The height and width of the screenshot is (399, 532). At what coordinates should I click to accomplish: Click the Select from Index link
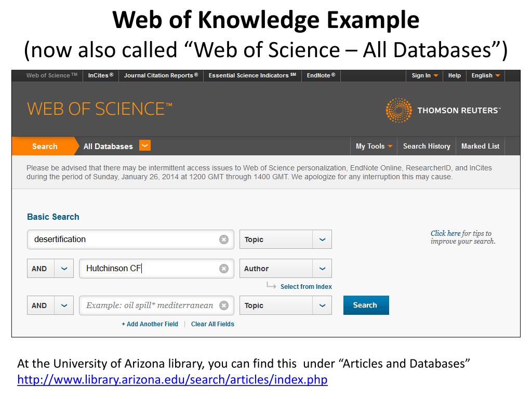306,287
